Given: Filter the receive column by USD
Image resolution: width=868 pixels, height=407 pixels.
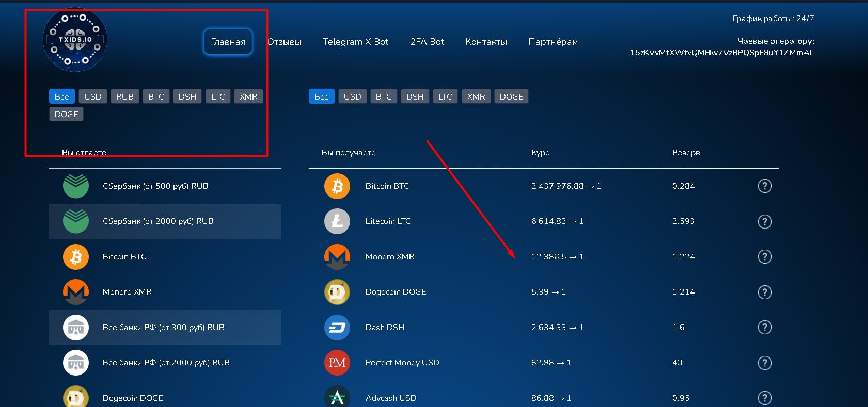Looking at the screenshot, I should tap(353, 96).
